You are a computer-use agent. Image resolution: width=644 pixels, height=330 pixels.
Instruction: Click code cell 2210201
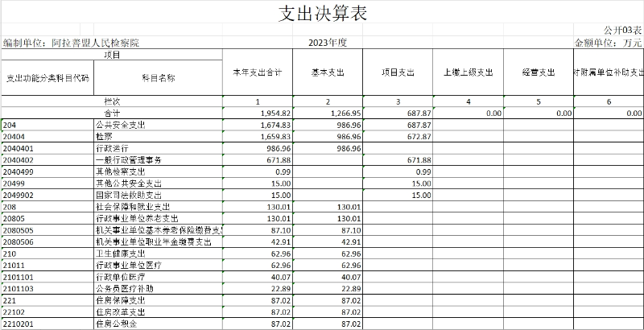point(47,324)
